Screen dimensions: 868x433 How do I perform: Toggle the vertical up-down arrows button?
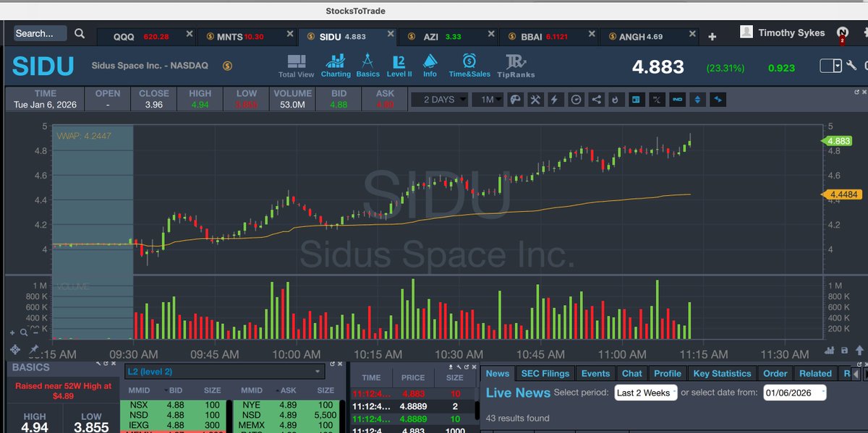[697, 99]
